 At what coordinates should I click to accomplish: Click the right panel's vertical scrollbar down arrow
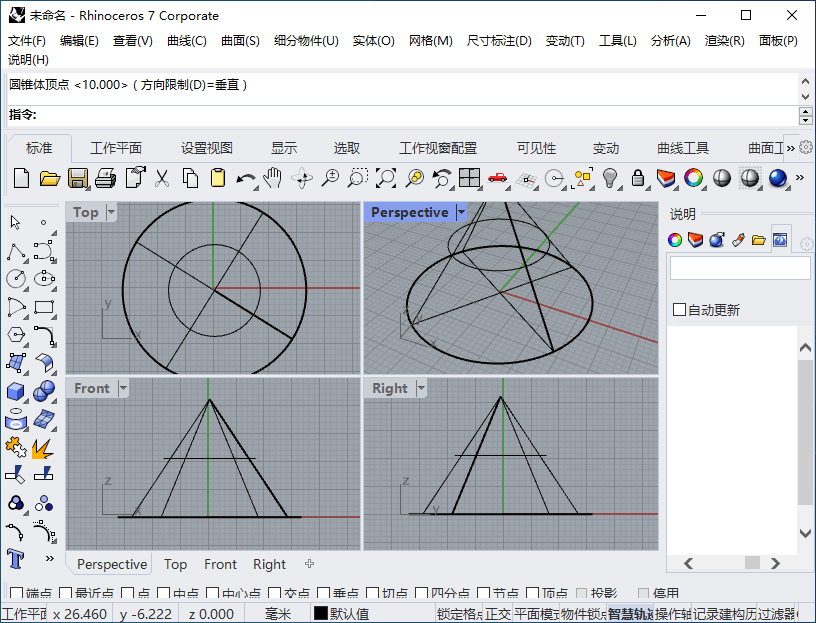(805, 533)
